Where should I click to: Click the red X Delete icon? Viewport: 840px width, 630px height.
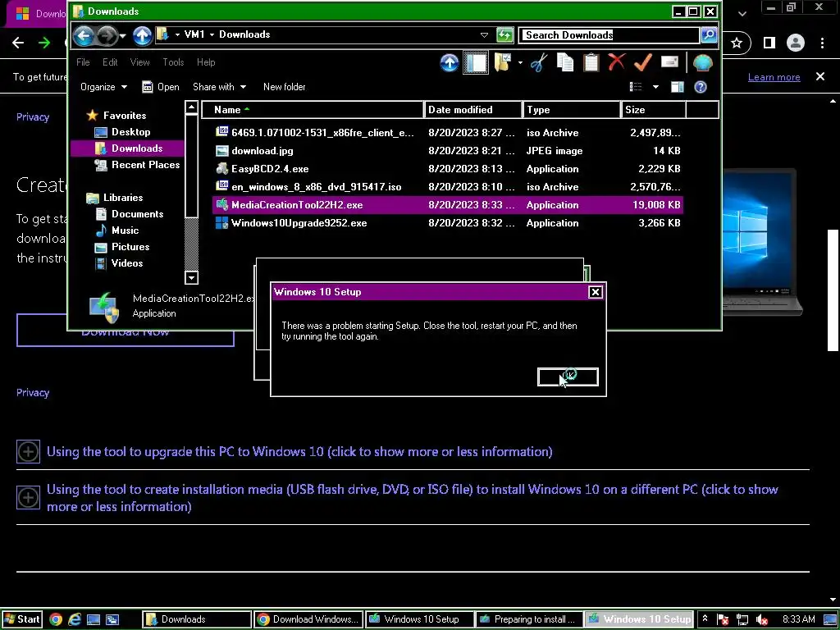pyautogui.click(x=617, y=62)
